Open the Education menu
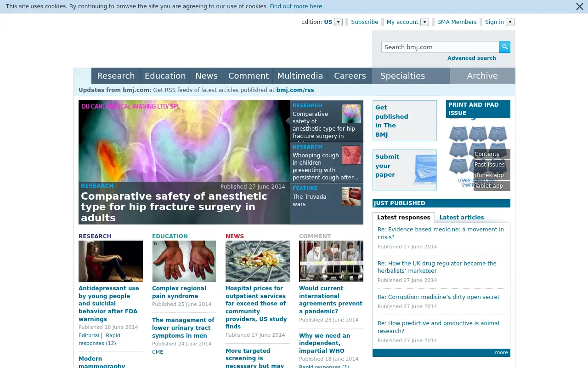588x368 pixels. coord(165,76)
